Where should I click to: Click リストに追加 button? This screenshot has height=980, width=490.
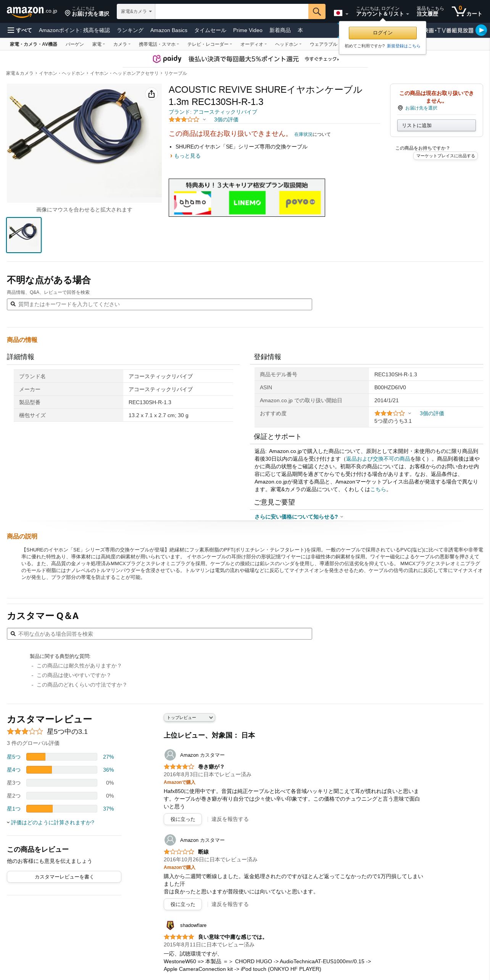coord(437,125)
